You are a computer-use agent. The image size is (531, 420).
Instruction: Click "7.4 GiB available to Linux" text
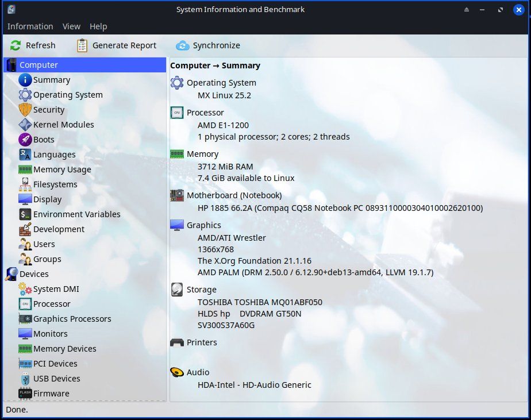pos(246,178)
